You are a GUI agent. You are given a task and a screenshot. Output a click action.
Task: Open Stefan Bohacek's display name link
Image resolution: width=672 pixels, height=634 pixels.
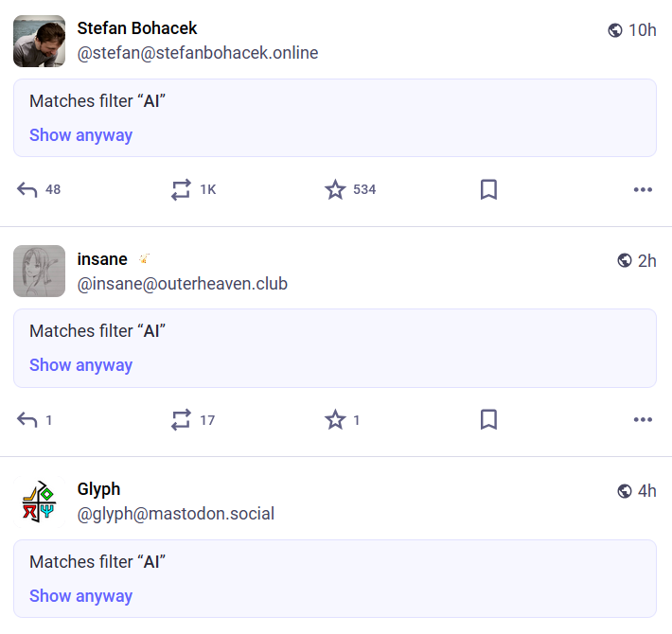(x=137, y=28)
